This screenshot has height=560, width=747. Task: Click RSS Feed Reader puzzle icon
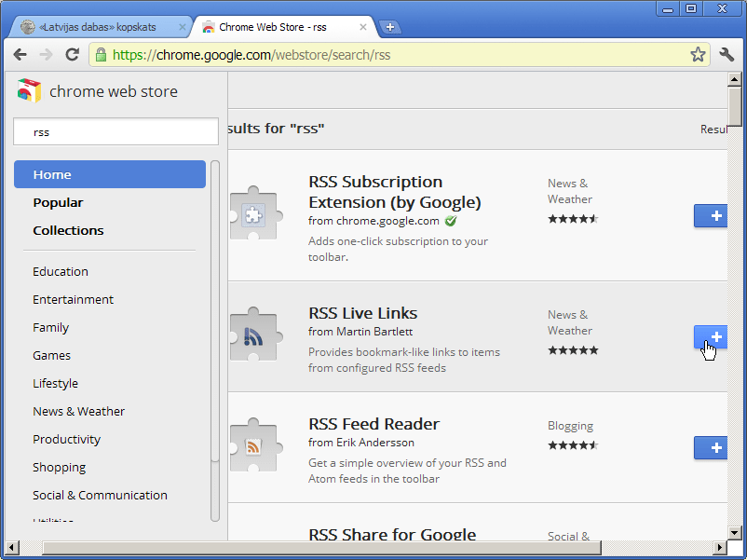pyautogui.click(x=254, y=446)
